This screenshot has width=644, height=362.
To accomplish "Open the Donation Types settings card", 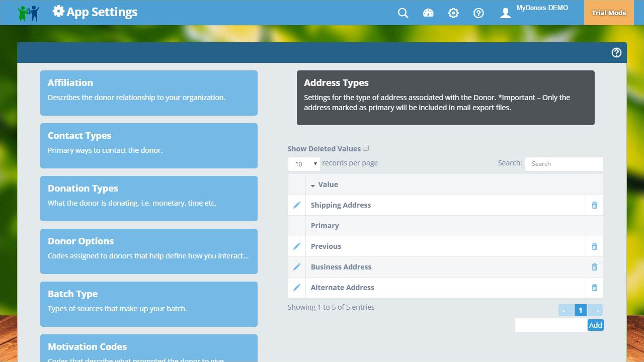I will coord(149,199).
